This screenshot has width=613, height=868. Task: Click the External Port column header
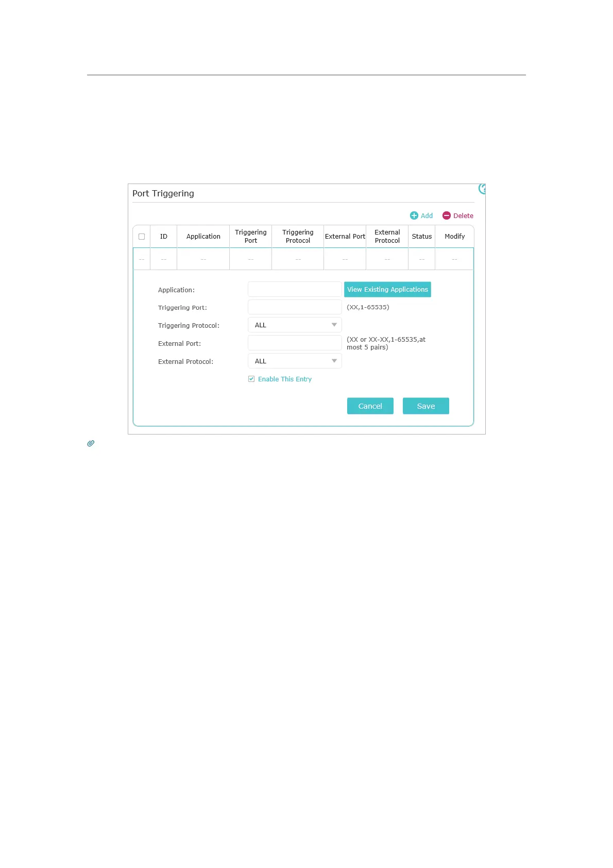point(345,237)
